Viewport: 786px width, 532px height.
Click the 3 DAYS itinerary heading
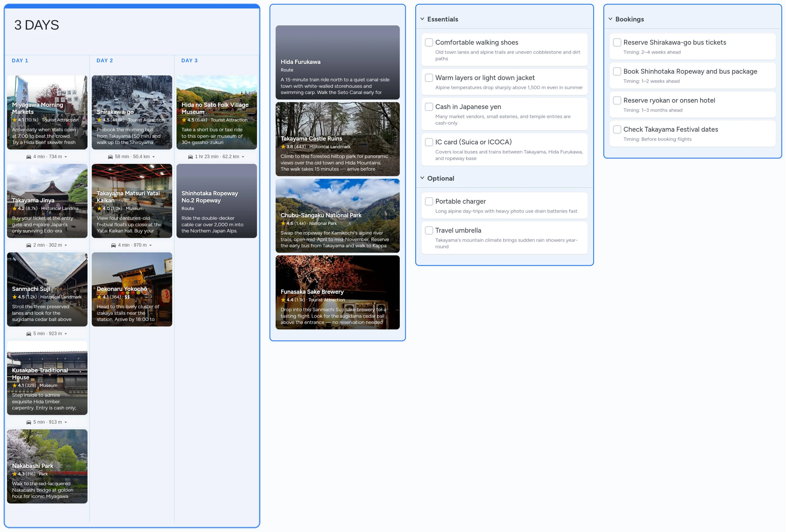pyautogui.click(x=36, y=25)
